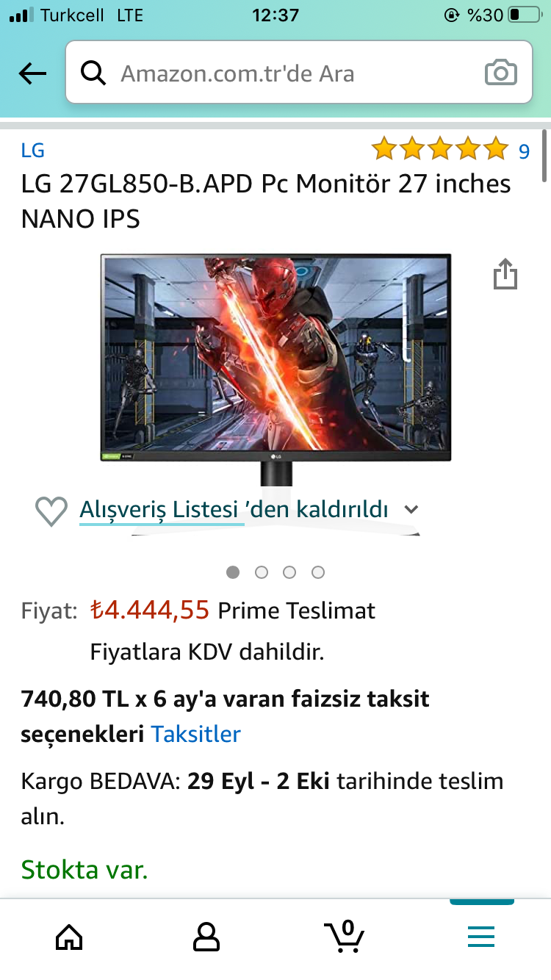Expand the Alışveriş Listesi dropdown chevron
Viewport: 551px width, 980px height.
(x=411, y=509)
